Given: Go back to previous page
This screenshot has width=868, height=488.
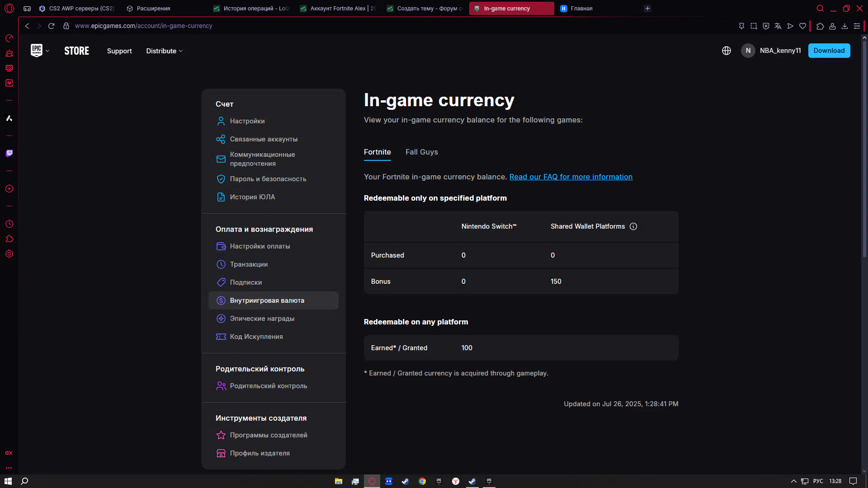Looking at the screenshot, I should (27, 26).
